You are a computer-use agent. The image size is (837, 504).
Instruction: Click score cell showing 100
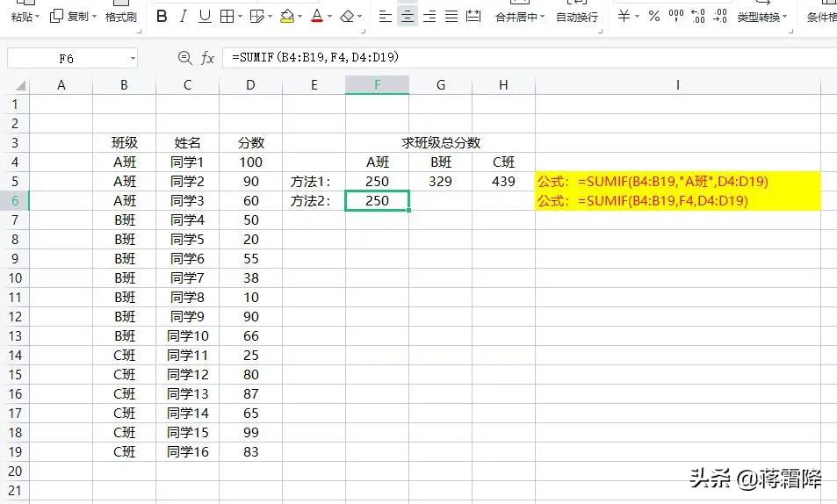click(250, 162)
